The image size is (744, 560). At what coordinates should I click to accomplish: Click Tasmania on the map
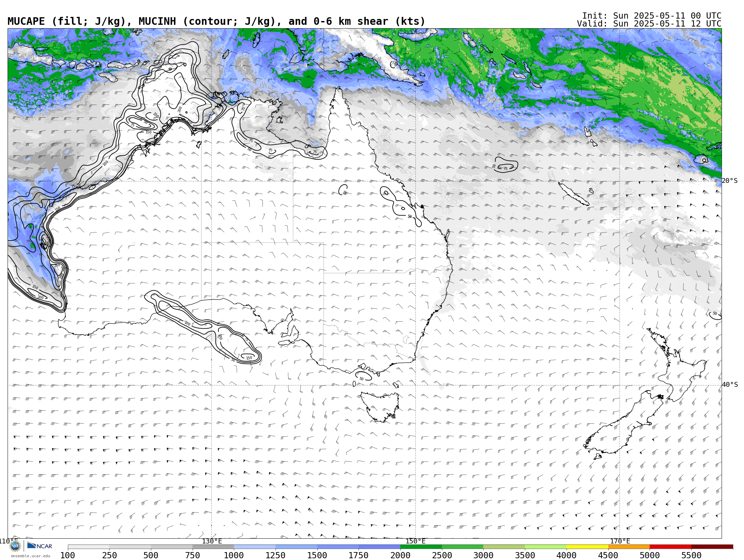(x=381, y=406)
